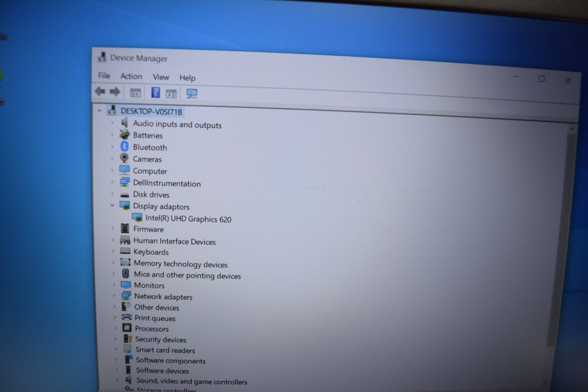Click the Cameras webcam icon
The width and height of the screenshot is (588, 392).
click(124, 158)
